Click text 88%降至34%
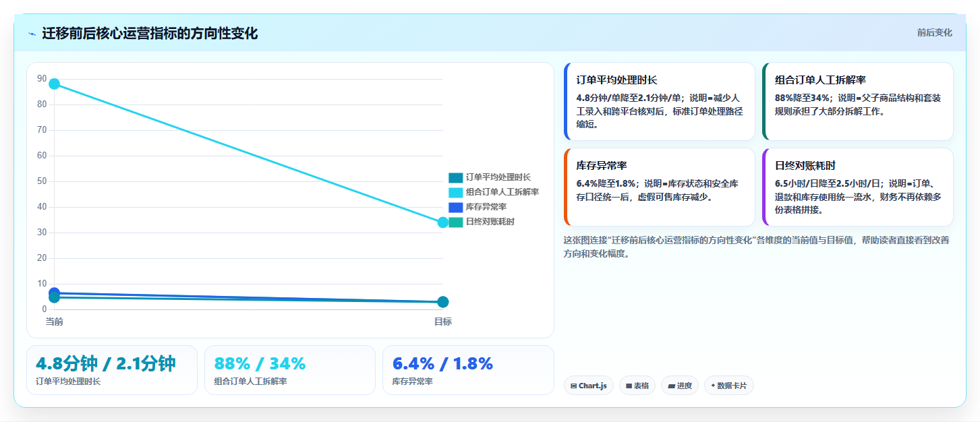 [x=802, y=98]
